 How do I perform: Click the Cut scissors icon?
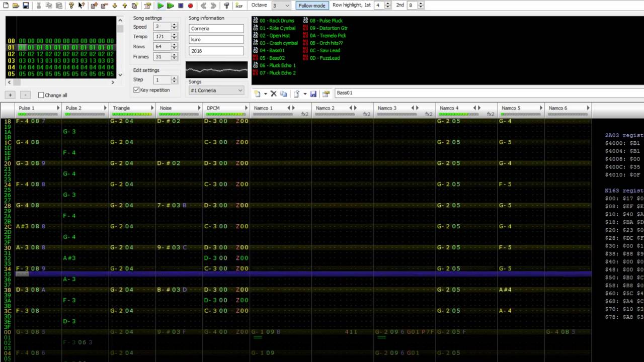pos(39,6)
